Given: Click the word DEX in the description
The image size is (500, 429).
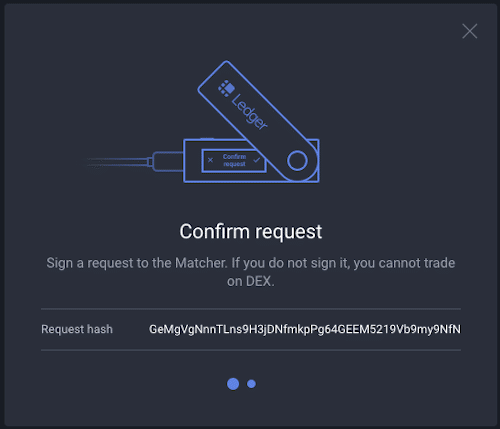Looking at the screenshot, I should coord(259,281).
